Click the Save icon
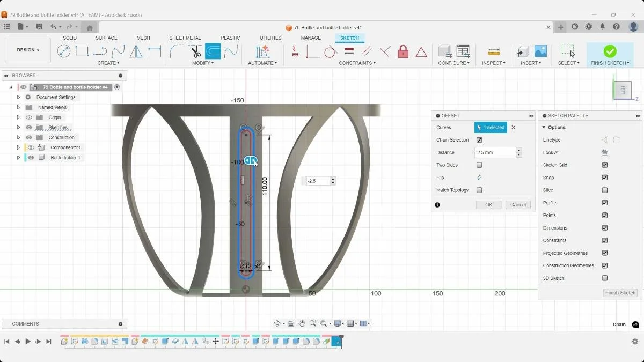Image resolution: width=644 pixels, height=362 pixels. point(39,27)
